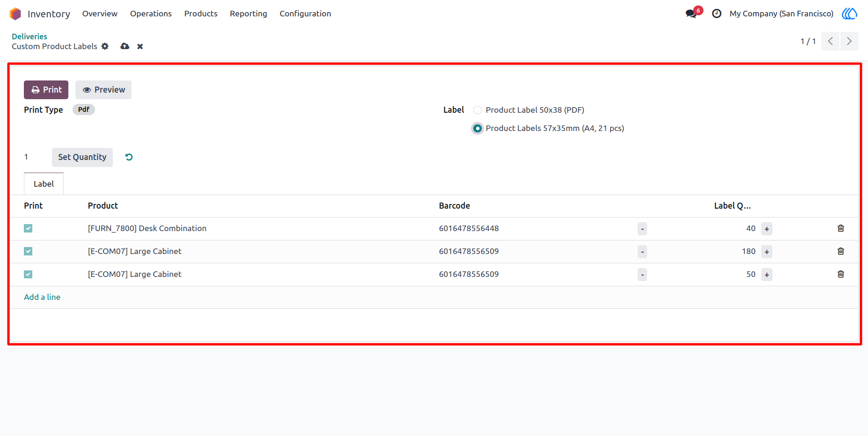868x436 pixels.
Task: Open the Reporting menu
Action: pos(248,14)
